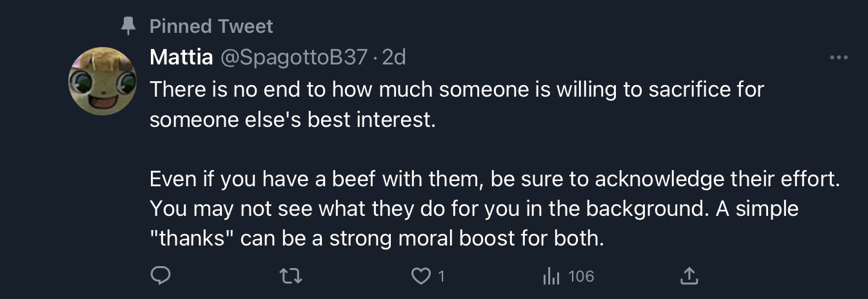The height and width of the screenshot is (299, 868).
Task: Reply to Mattia's pinned tweet
Action: coord(159,276)
